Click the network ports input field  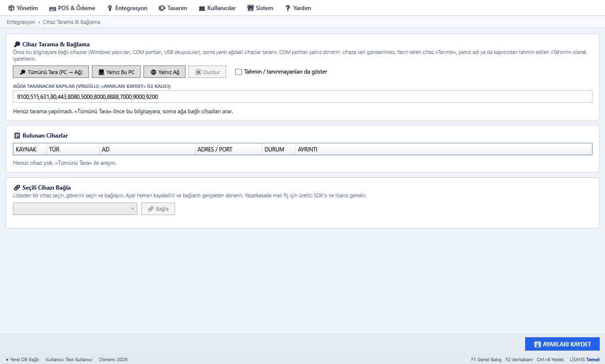(303, 96)
